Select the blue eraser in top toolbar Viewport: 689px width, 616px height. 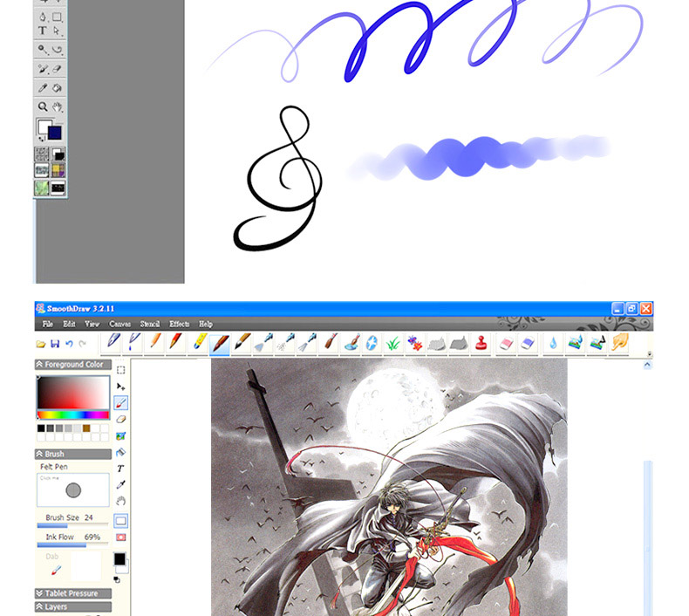pyautogui.click(x=527, y=343)
